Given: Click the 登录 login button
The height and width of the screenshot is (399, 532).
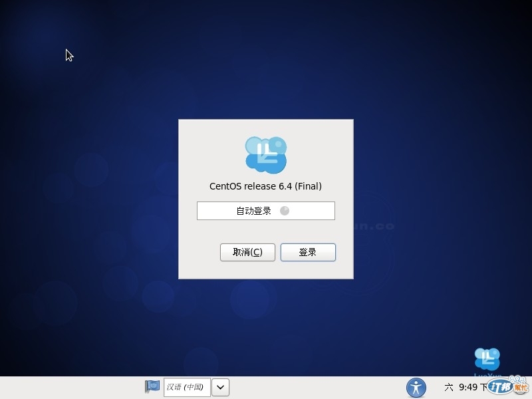Looking at the screenshot, I should click(x=308, y=252).
